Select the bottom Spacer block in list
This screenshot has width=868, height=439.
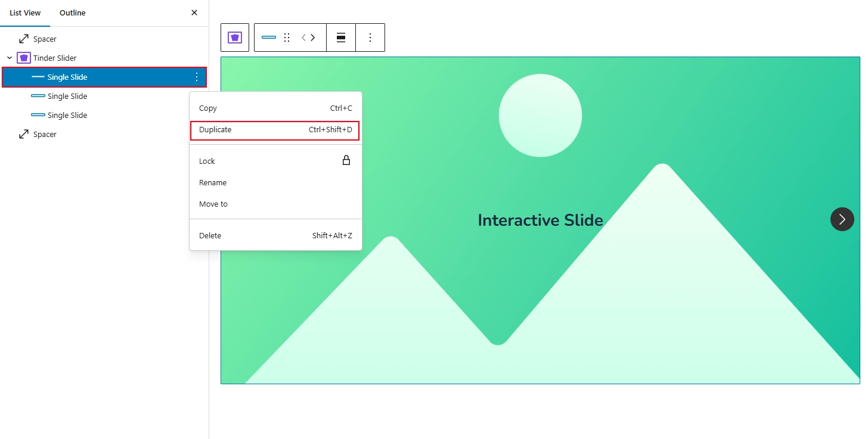pos(45,134)
